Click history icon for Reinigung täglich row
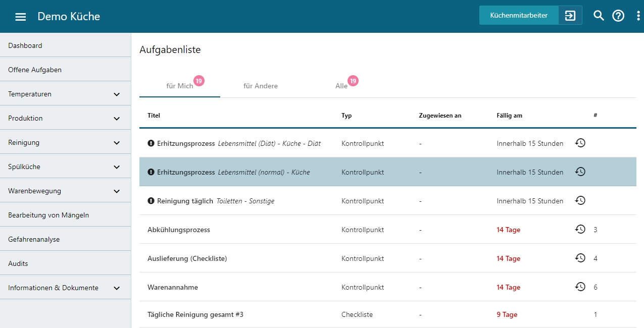This screenshot has height=328, width=644. point(580,200)
